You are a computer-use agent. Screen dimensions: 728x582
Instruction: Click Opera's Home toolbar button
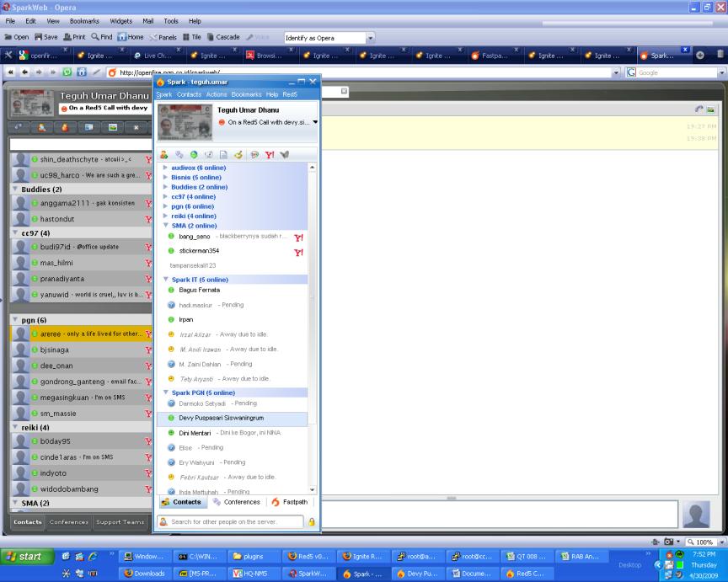pos(131,37)
